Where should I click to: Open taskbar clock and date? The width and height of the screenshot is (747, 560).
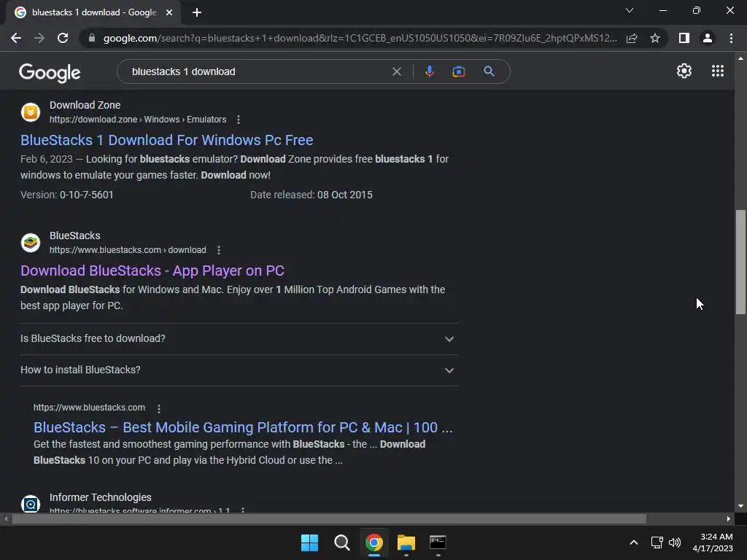(713, 542)
